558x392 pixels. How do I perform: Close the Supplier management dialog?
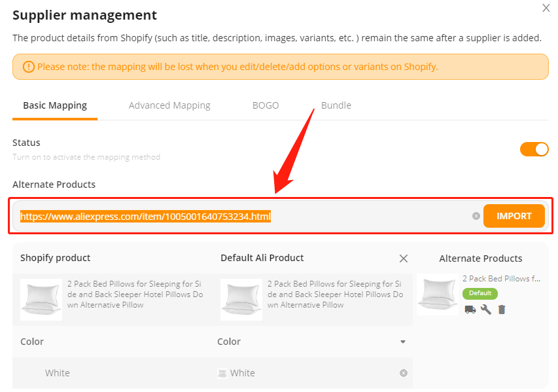click(546, 8)
